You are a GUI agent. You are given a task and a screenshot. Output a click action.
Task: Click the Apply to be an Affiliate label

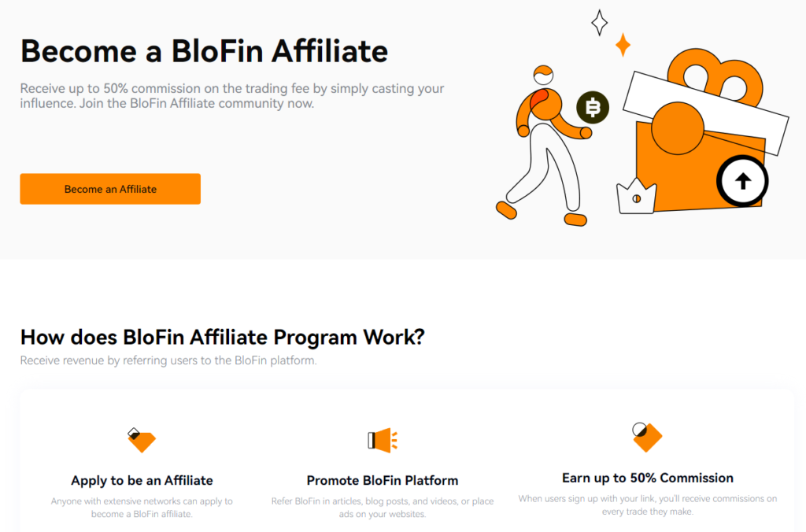[x=142, y=480]
